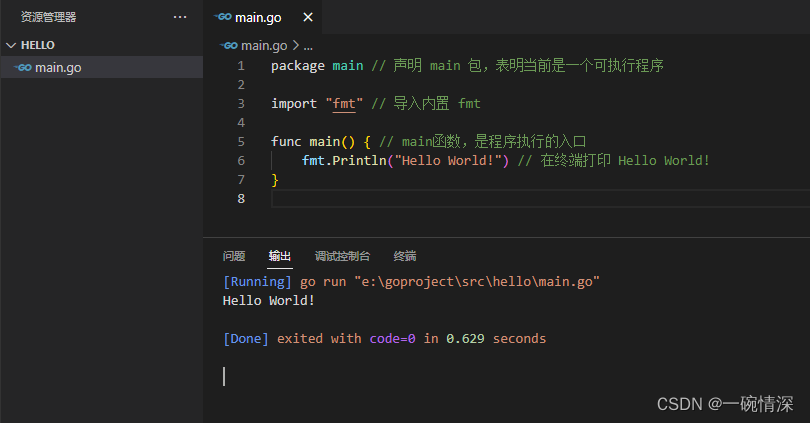Click "func main()" declaration on line 5
810x423 pixels.
(x=313, y=142)
